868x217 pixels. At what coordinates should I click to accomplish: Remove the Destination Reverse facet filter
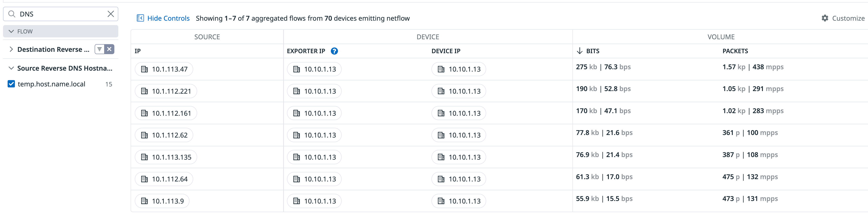[109, 49]
